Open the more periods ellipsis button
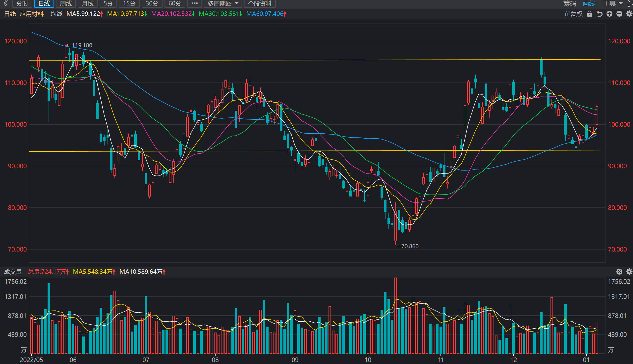 [x=194, y=3]
